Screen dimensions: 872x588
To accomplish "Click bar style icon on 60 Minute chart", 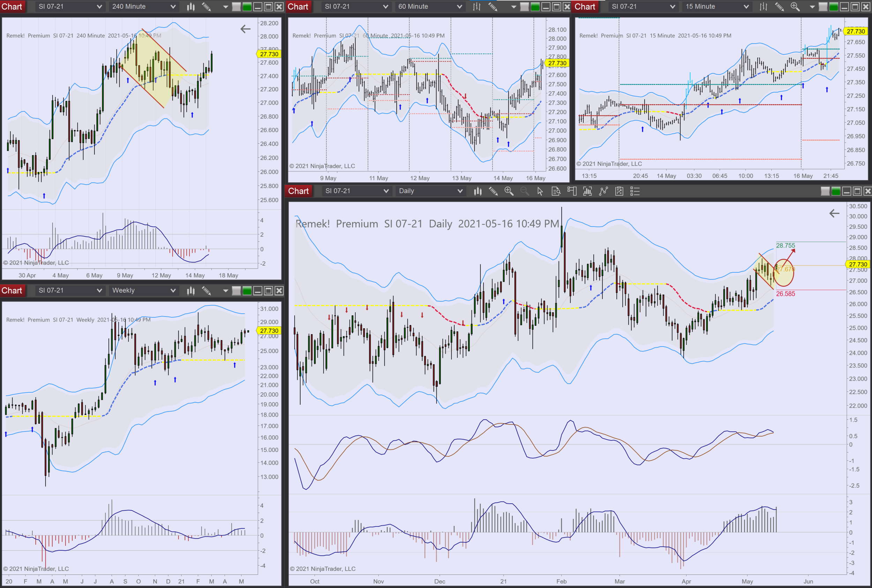I will click(x=476, y=6).
